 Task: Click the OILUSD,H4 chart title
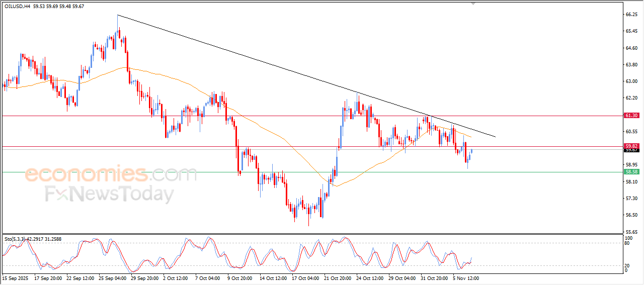[x=16, y=6]
